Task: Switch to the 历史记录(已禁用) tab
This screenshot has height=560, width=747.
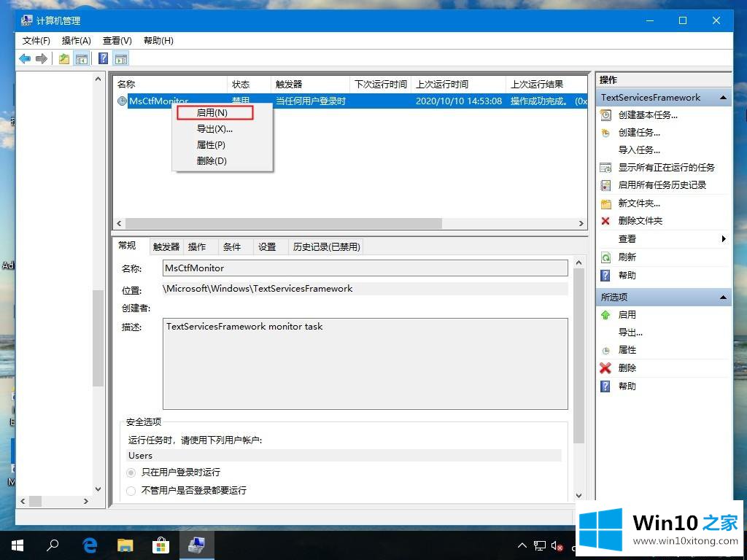Action: pos(326,246)
